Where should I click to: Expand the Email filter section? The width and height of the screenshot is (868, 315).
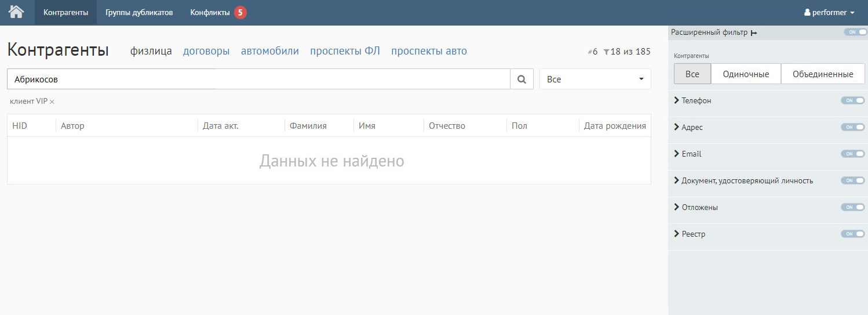688,154
